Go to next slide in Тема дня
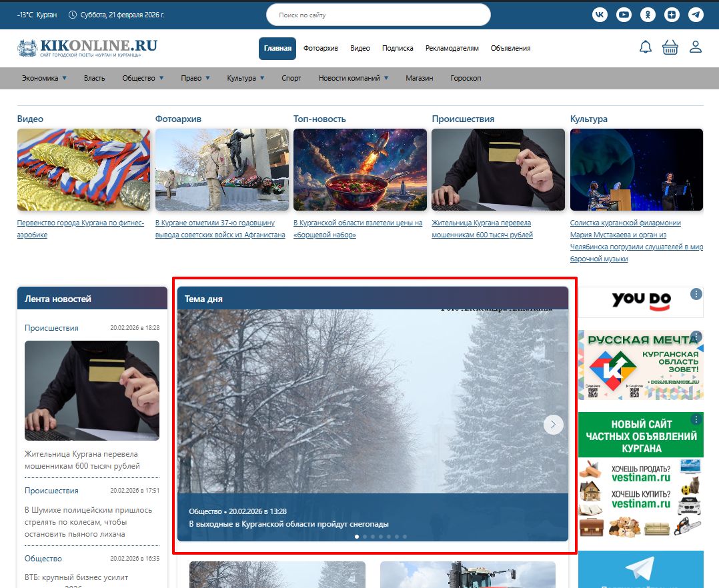 pyautogui.click(x=553, y=425)
